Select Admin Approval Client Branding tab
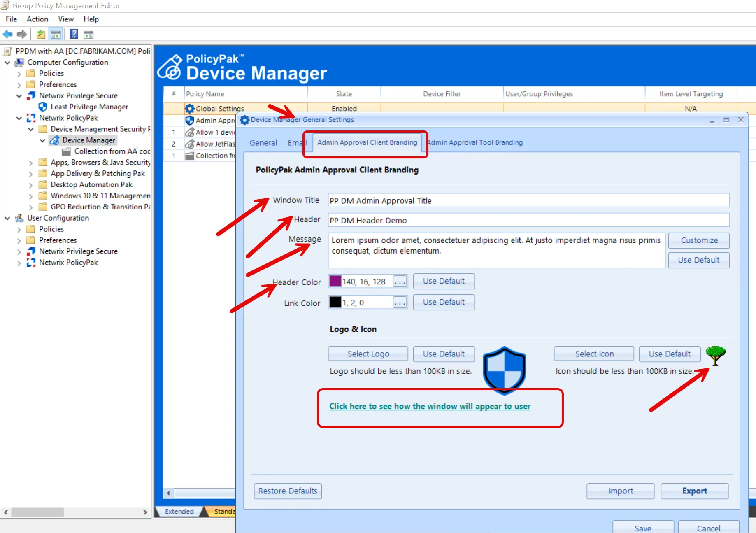This screenshot has width=756, height=533. pyautogui.click(x=367, y=142)
